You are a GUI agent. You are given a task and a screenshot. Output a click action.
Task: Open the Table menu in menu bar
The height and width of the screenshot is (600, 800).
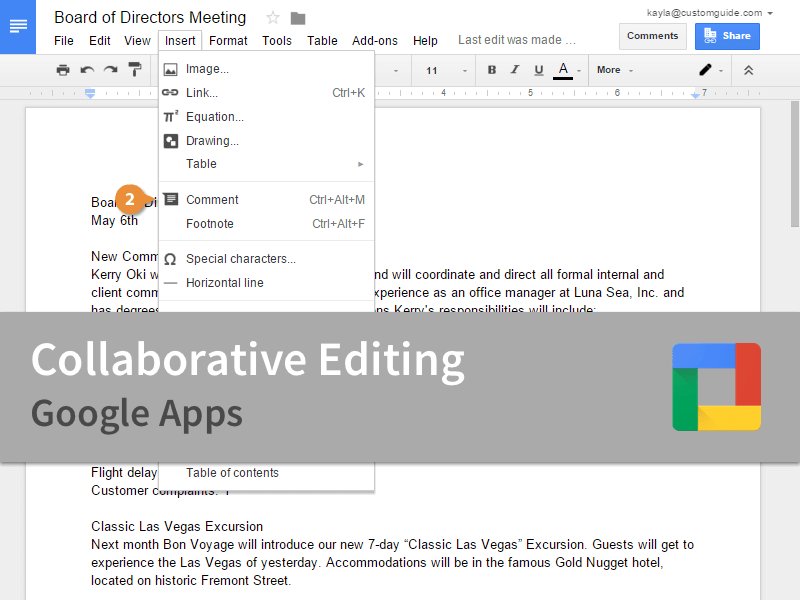click(x=322, y=41)
